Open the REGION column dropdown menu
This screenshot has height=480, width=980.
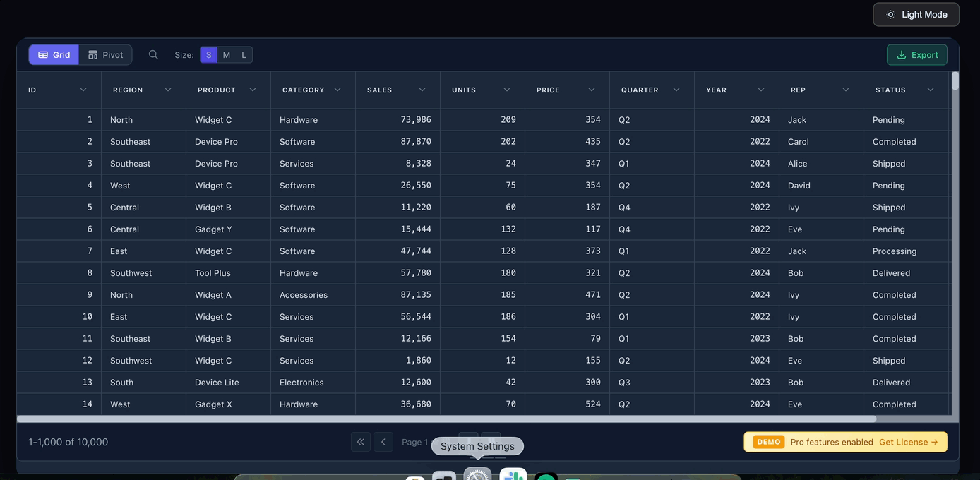click(x=168, y=90)
